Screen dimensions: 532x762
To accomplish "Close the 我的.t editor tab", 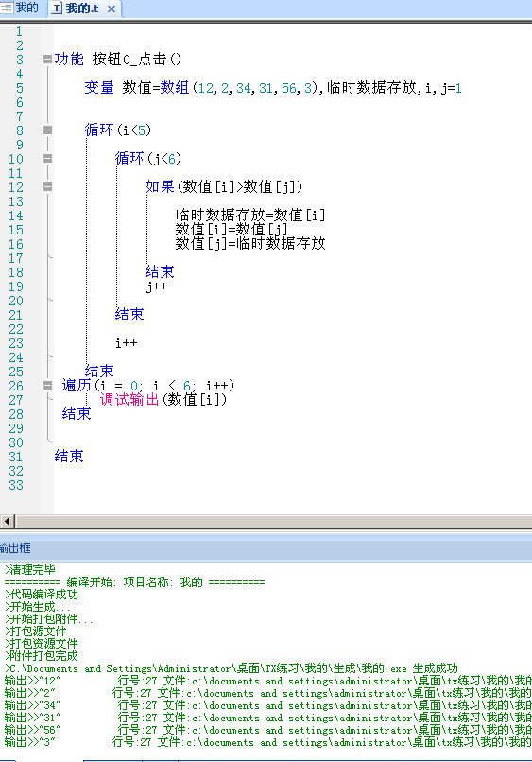I will coord(112,9).
